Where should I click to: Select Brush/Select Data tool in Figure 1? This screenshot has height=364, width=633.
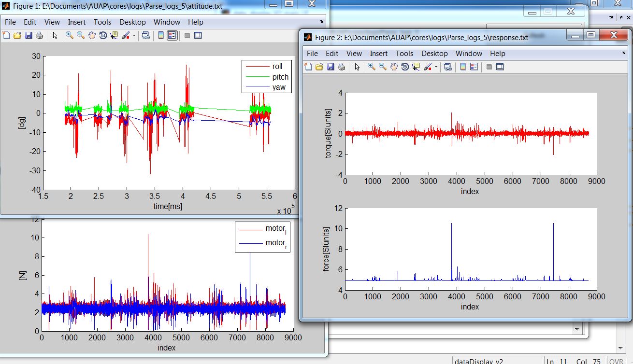coord(126,35)
